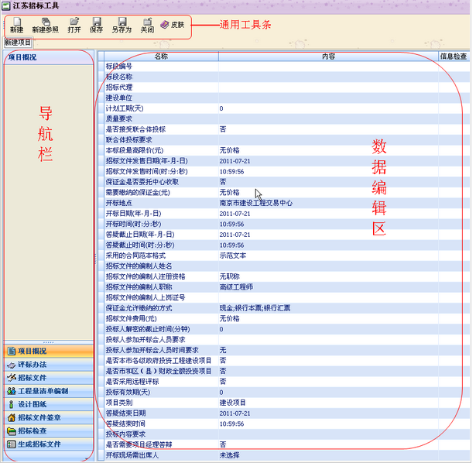Click 否 value for 是否接受联合体投标
The height and width of the screenshot is (463, 476).
pyautogui.click(x=223, y=129)
